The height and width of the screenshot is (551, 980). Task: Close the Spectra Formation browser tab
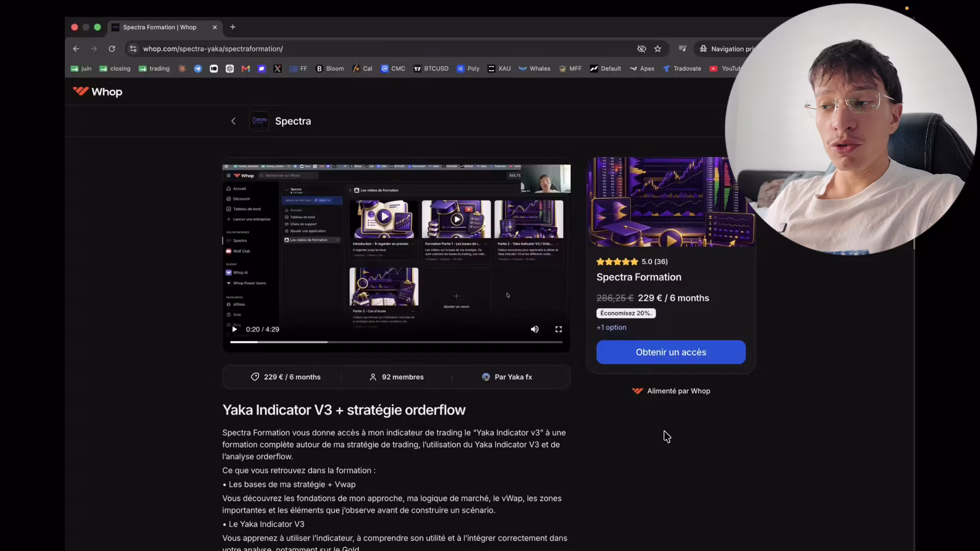215,28
